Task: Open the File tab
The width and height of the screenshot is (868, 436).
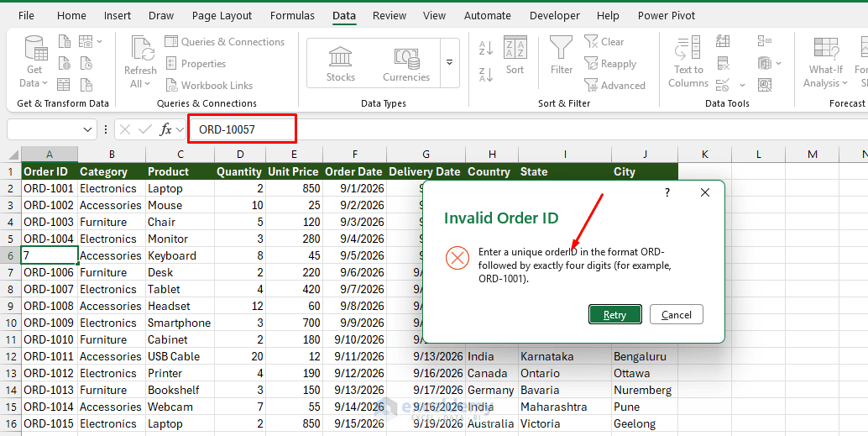Action: tap(26, 15)
